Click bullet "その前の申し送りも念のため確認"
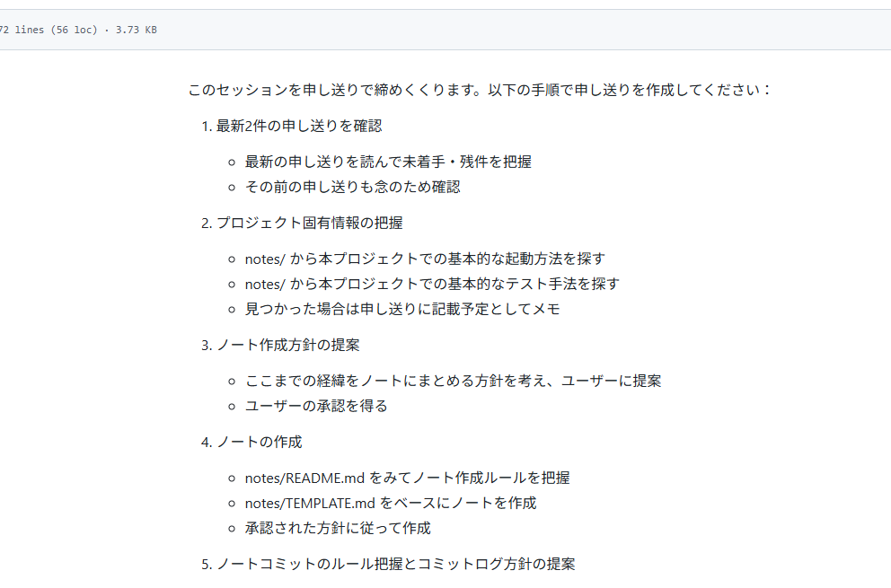Image resolution: width=891 pixels, height=588 pixels. [x=352, y=187]
